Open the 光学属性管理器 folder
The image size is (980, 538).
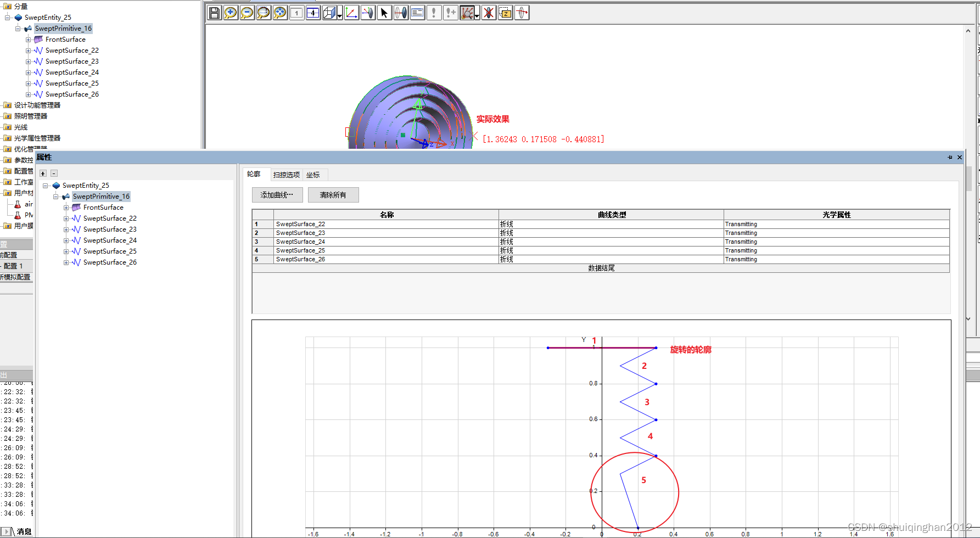[37, 138]
